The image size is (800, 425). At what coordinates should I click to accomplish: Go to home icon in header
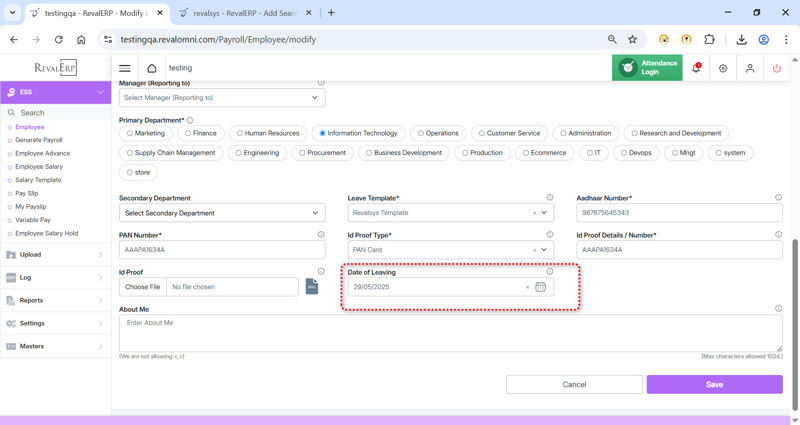click(152, 68)
